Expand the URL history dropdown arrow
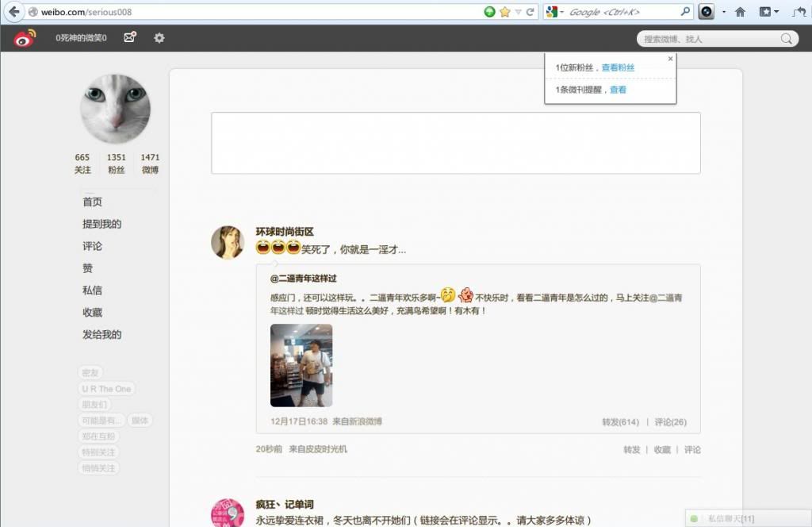This screenshot has height=527, width=812. (x=518, y=12)
